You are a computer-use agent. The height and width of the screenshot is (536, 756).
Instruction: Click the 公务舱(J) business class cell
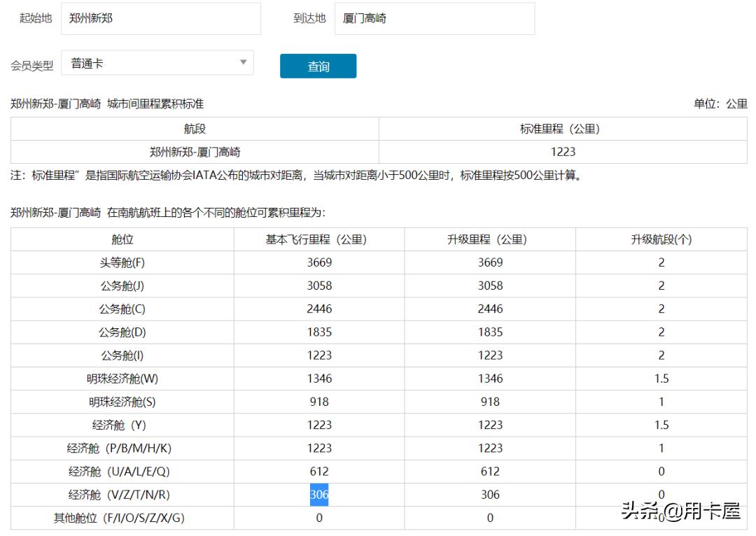(120, 285)
